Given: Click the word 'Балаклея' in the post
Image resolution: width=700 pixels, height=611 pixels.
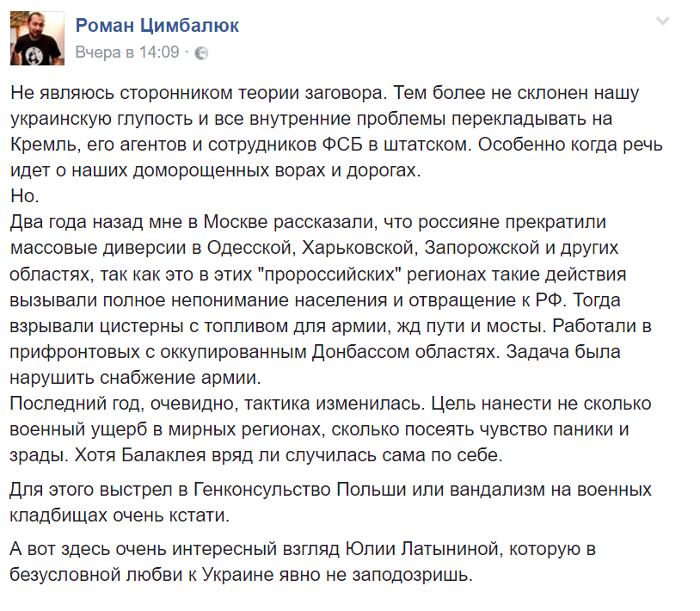Looking at the screenshot, I should click(x=163, y=455).
